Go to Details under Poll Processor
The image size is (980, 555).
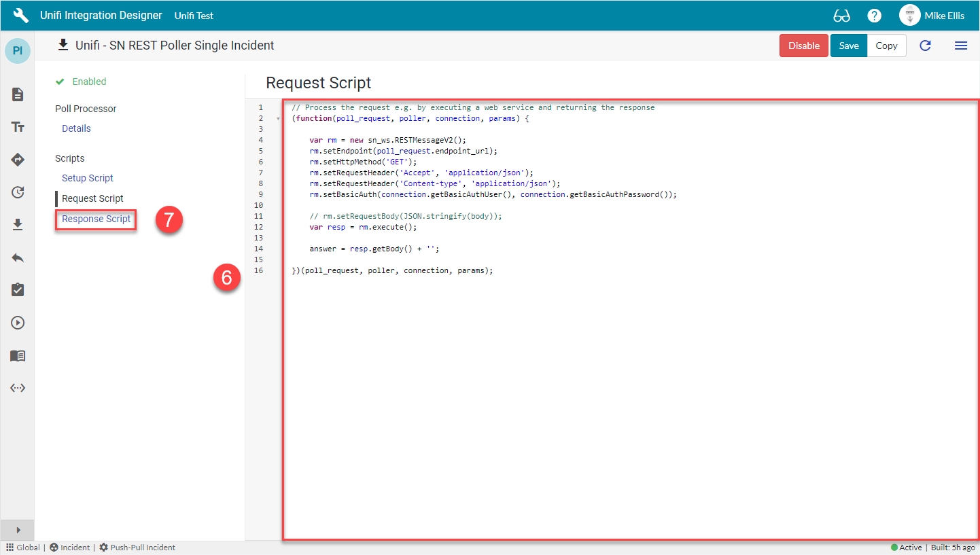point(76,128)
